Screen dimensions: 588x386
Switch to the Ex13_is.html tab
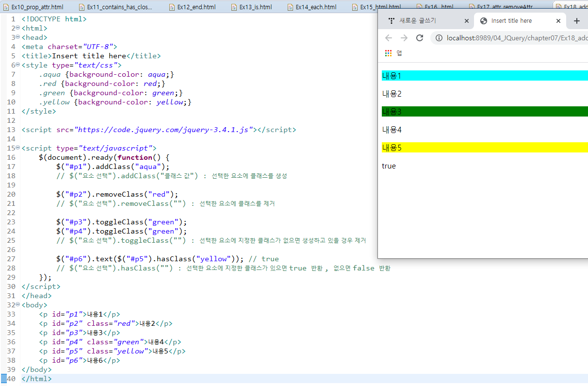tap(251, 7)
